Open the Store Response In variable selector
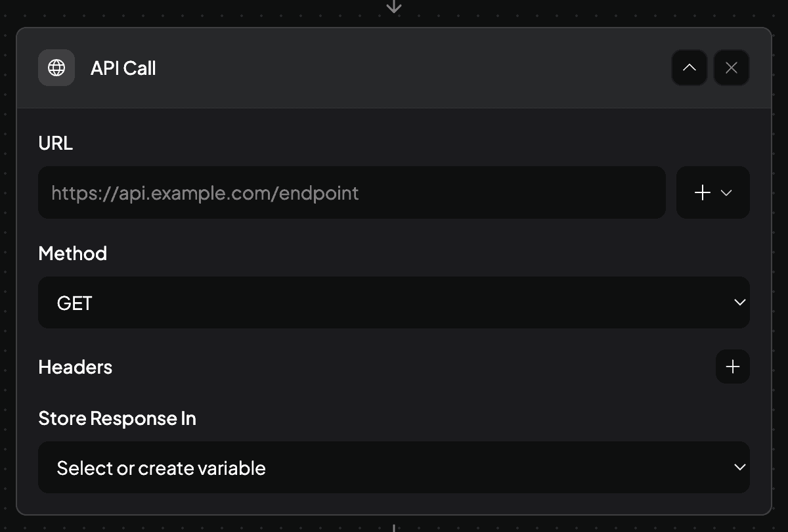The height and width of the screenshot is (532, 788). (x=394, y=468)
